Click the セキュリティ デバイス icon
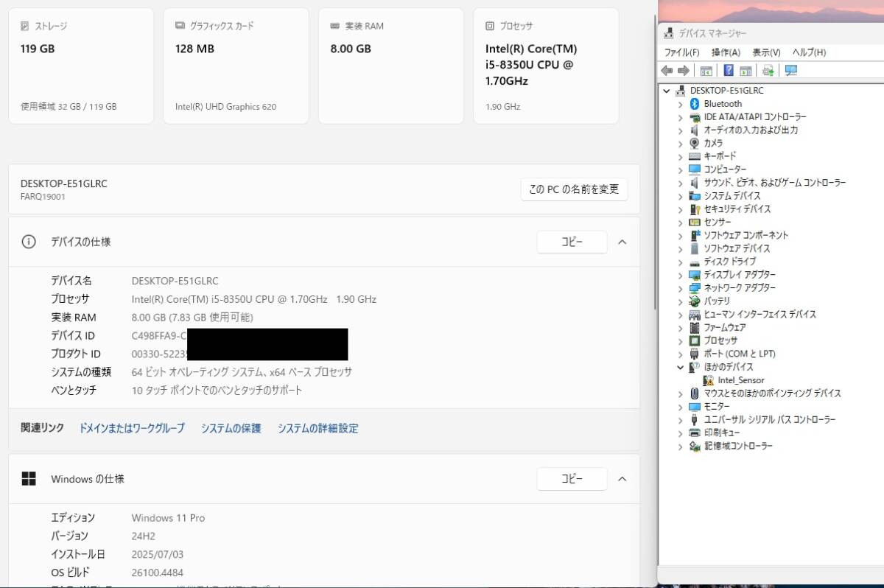The width and height of the screenshot is (884, 588). pyautogui.click(x=695, y=209)
